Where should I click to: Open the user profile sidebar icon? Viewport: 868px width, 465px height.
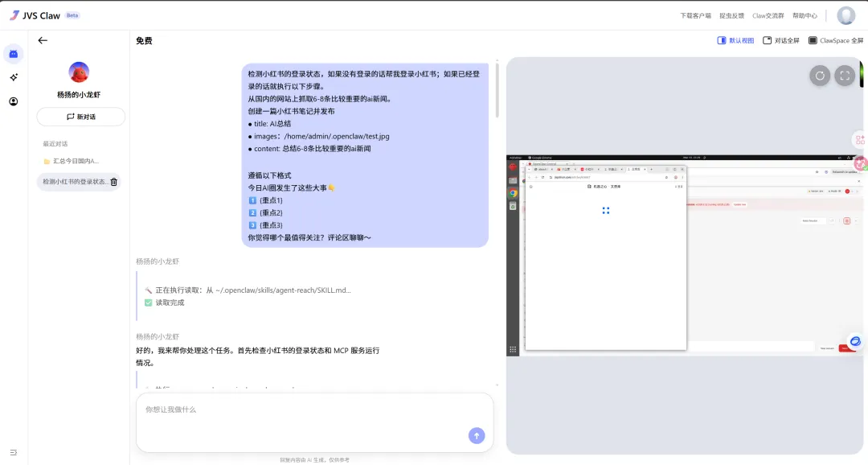[x=14, y=101]
